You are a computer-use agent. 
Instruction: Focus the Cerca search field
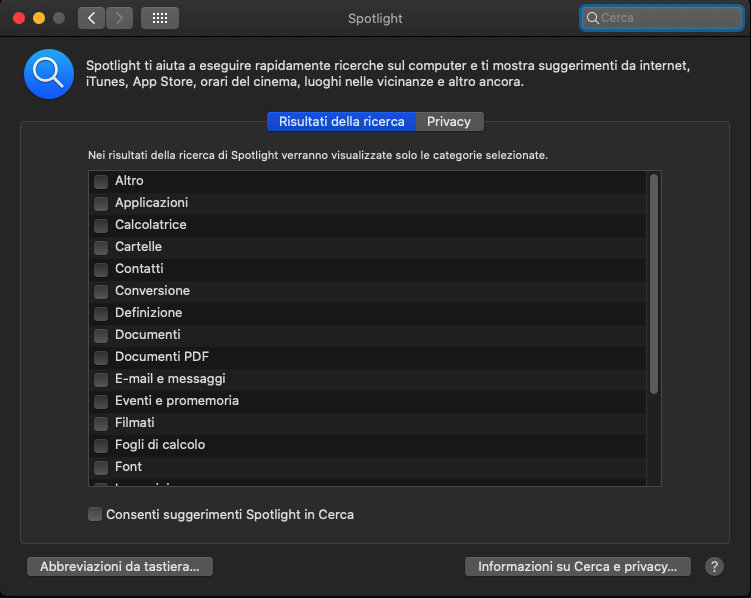click(661, 18)
